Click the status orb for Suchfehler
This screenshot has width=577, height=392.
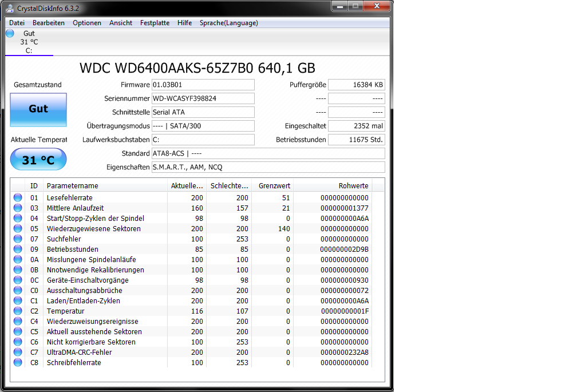18,239
